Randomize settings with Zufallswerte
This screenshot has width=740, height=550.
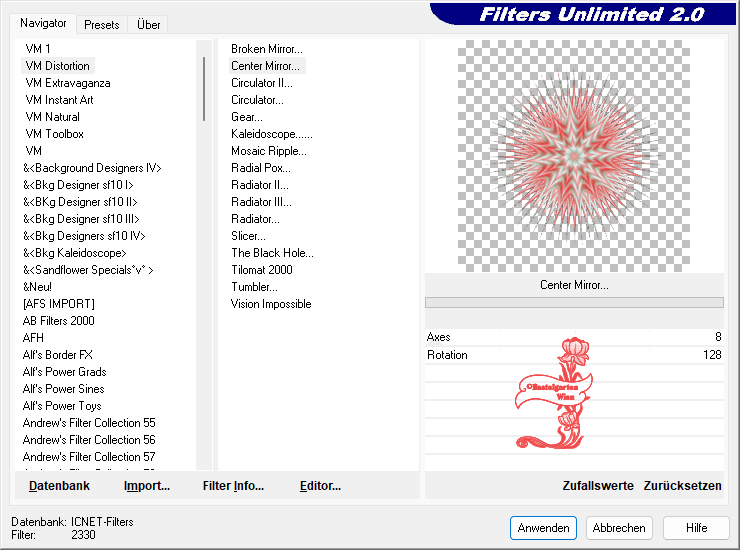[598, 486]
